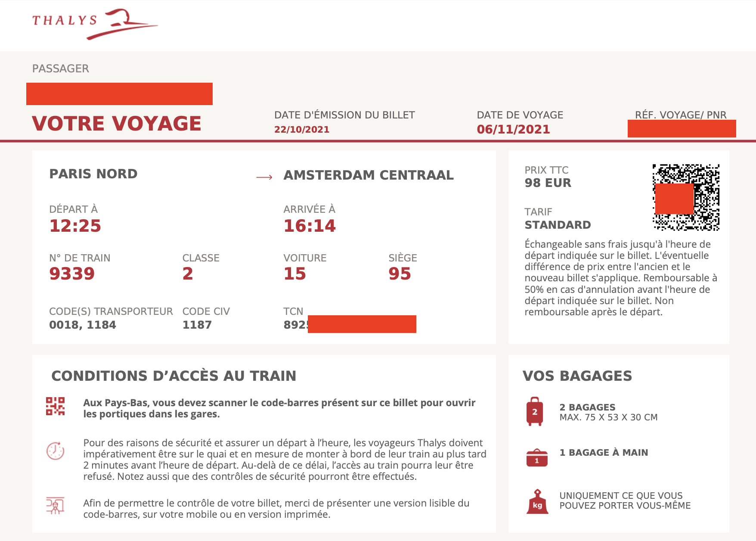This screenshot has width=756, height=541.
Task: Click the hand baggage icon marked 1
Action: click(537, 457)
